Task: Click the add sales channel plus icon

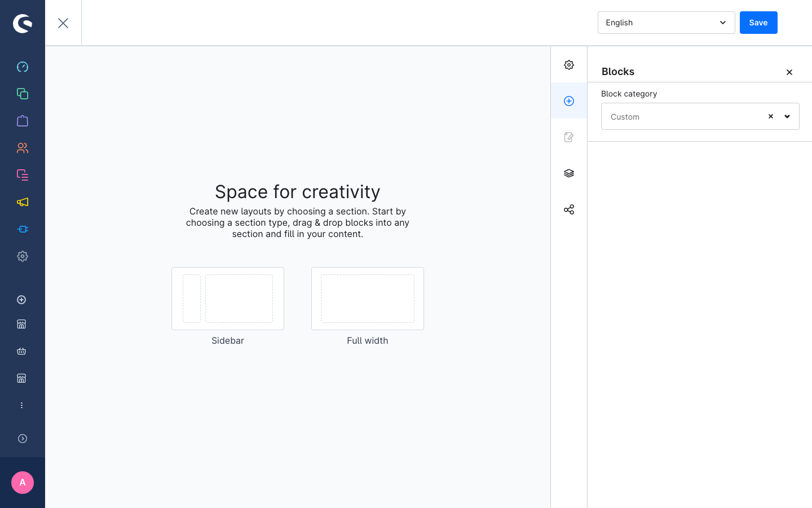Action: pyautogui.click(x=21, y=300)
